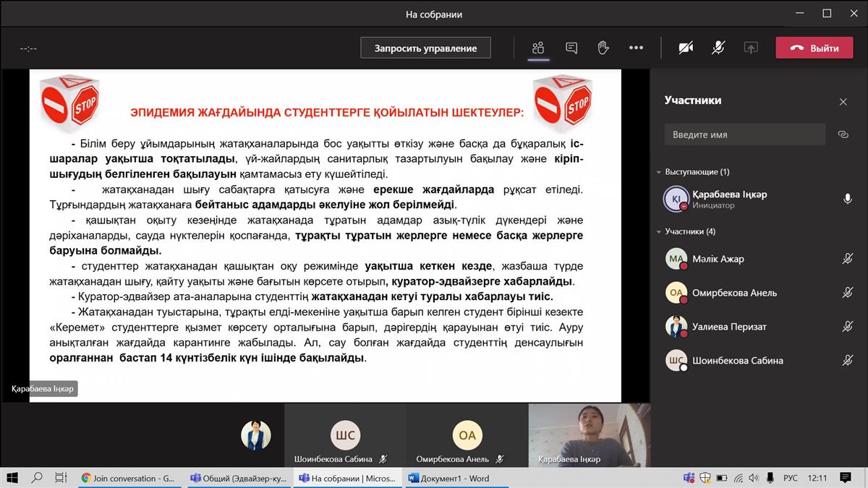Open Қарабаева Іңкәр video thumbnail
Viewport: 868px width, 488px height.
[x=589, y=434]
